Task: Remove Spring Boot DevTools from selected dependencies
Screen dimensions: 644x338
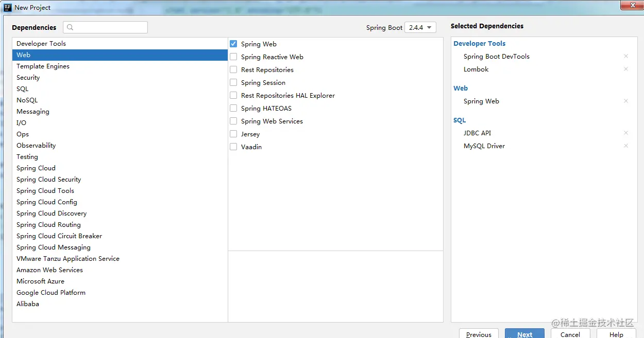Action: (x=626, y=56)
